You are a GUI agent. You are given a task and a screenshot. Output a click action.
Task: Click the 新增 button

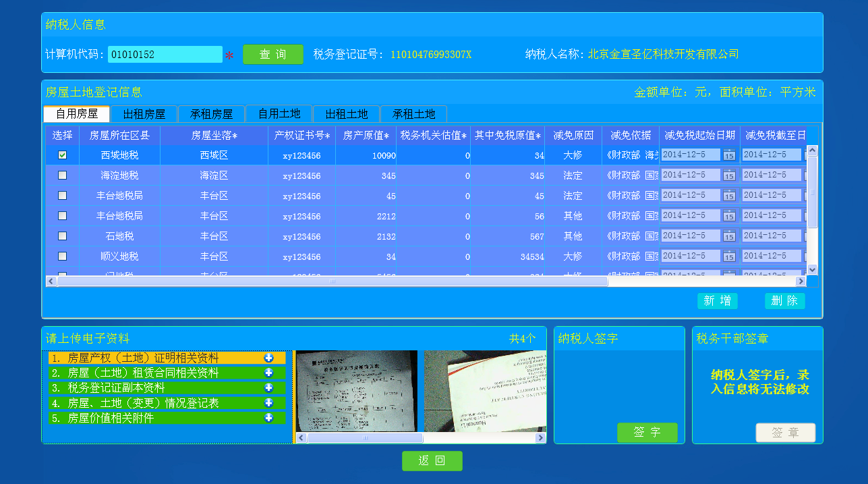click(x=717, y=301)
